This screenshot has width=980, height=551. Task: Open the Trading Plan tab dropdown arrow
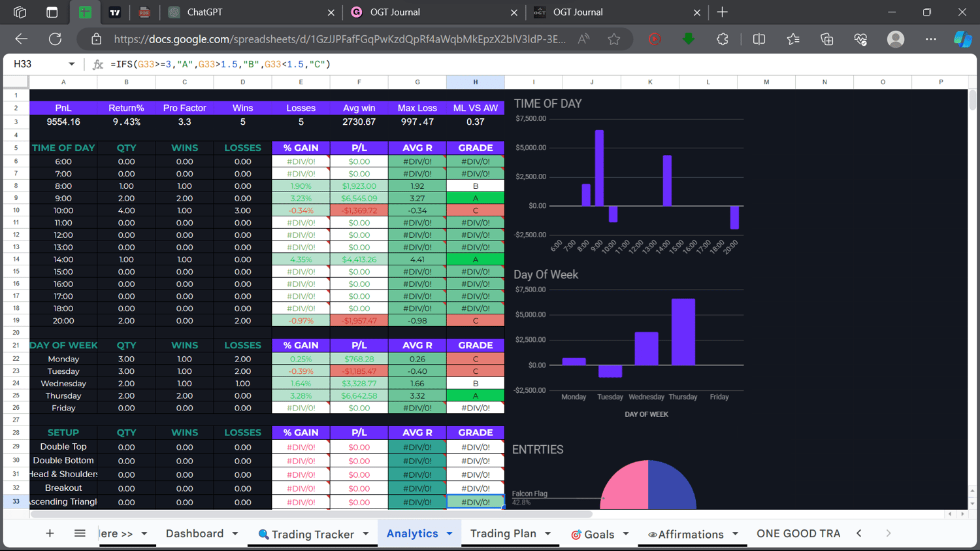coord(547,534)
